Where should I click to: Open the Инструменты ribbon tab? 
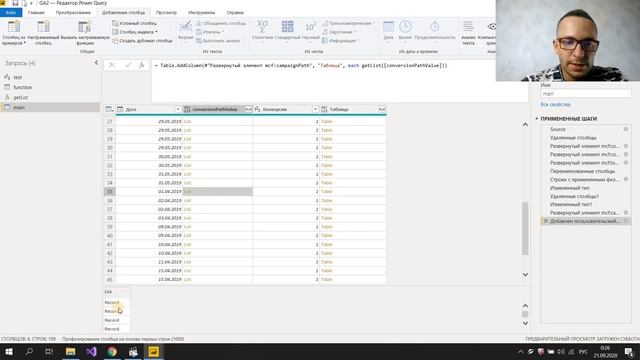[202, 13]
